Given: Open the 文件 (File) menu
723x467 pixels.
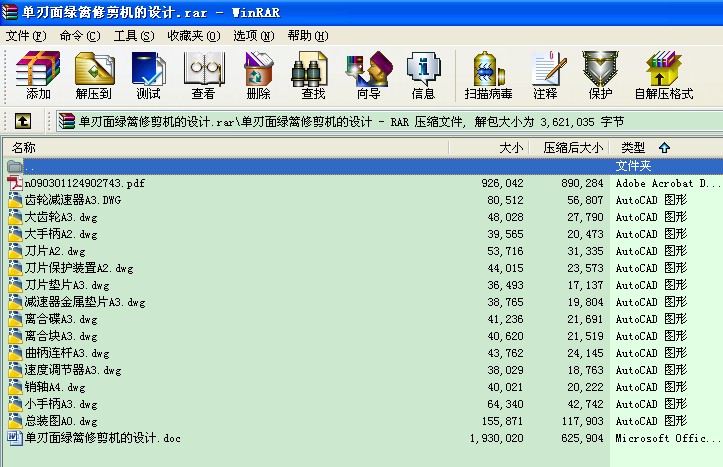Looking at the screenshot, I should [x=26, y=35].
